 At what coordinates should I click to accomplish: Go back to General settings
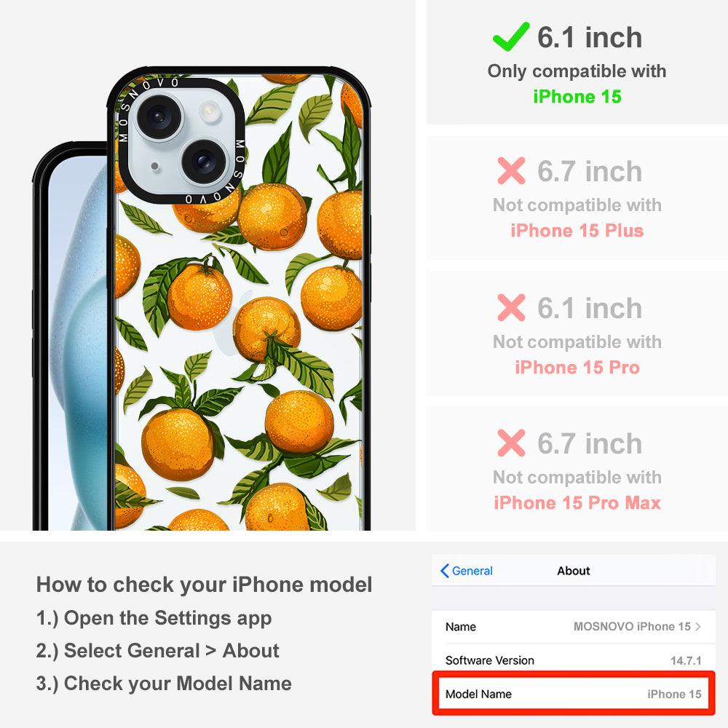(x=466, y=571)
